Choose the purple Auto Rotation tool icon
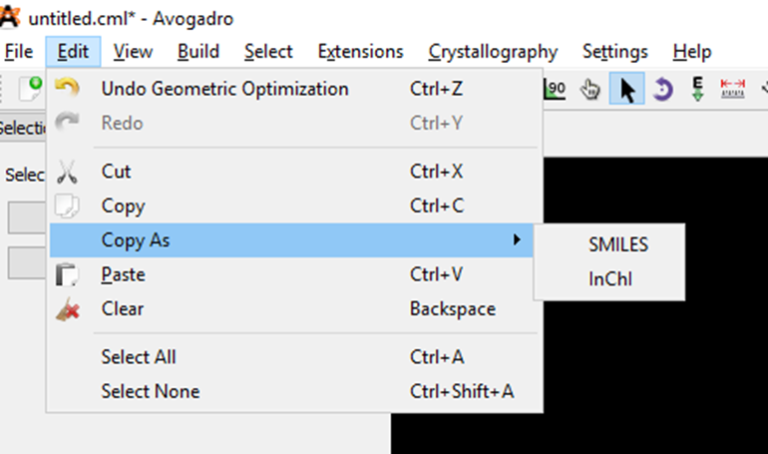The image size is (768, 454). 662,89
